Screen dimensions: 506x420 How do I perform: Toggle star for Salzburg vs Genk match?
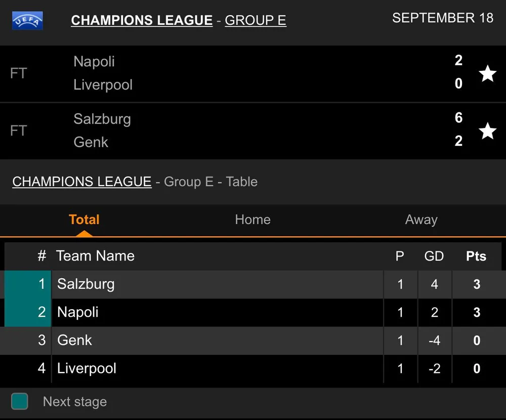tap(487, 131)
